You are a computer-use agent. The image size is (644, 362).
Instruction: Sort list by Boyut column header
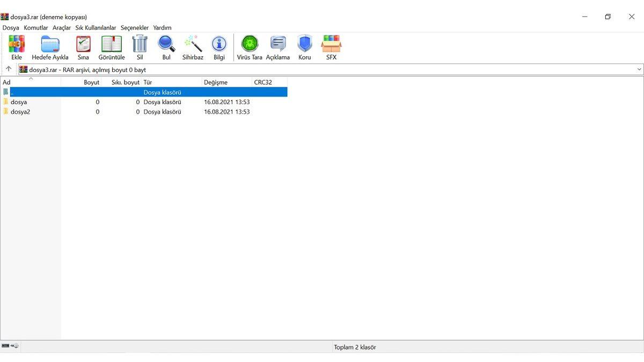[91, 83]
